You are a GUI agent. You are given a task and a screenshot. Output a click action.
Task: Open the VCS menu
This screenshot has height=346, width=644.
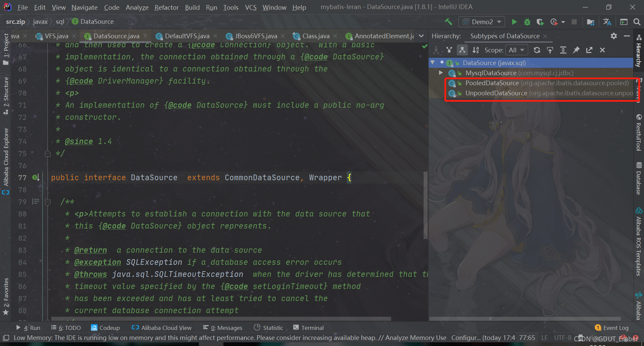(x=251, y=7)
